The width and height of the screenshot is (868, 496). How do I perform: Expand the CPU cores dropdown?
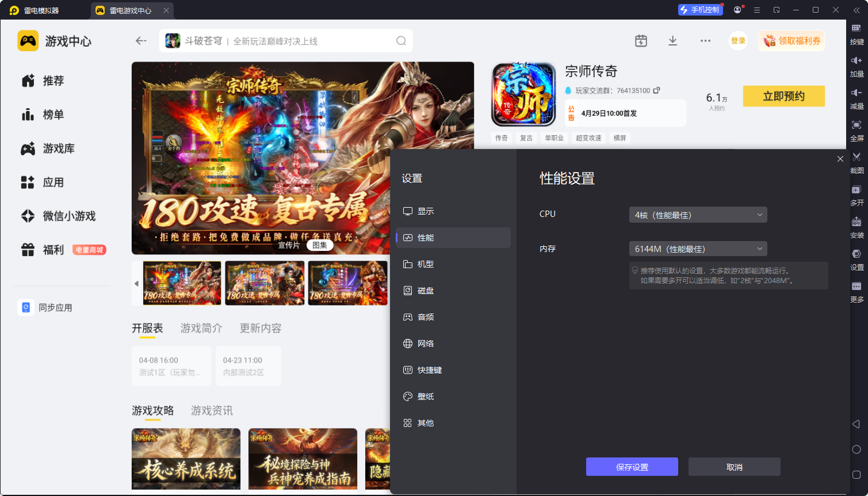click(x=698, y=215)
